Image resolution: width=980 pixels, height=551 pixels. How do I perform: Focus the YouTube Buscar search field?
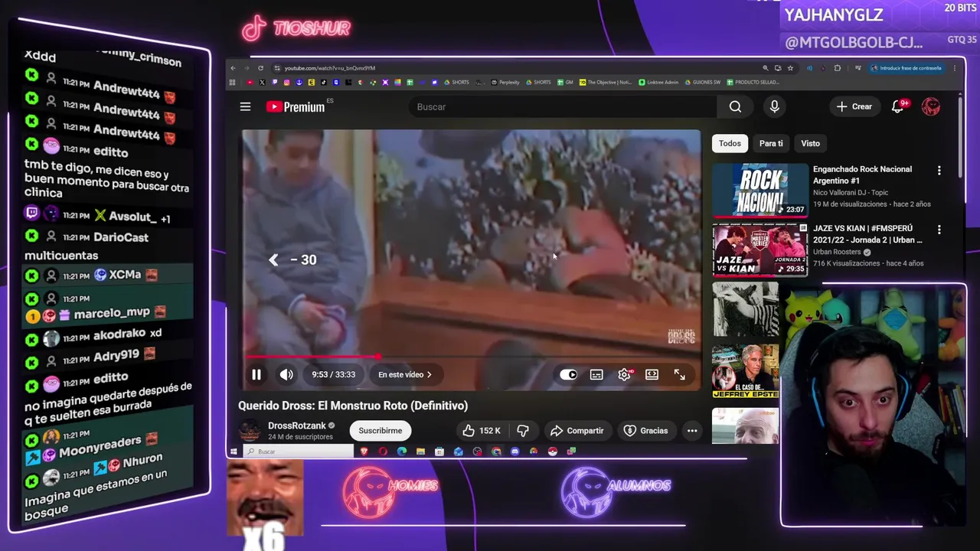pos(563,106)
